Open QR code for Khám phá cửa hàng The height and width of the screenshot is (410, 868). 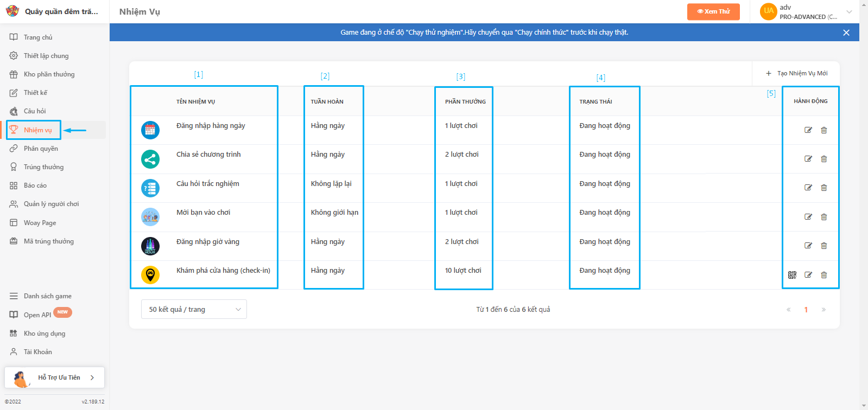click(792, 275)
